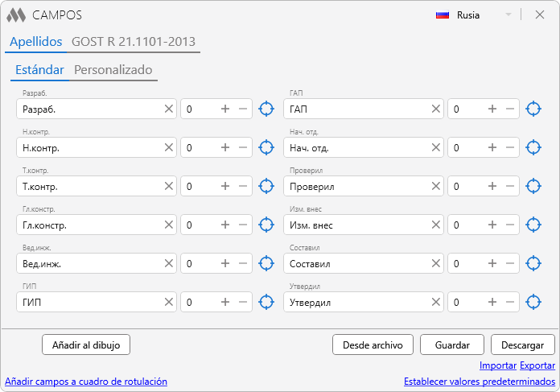The image size is (560, 392).
Task: Decrease the Гл.констр. number with minus
Action: [243, 225]
